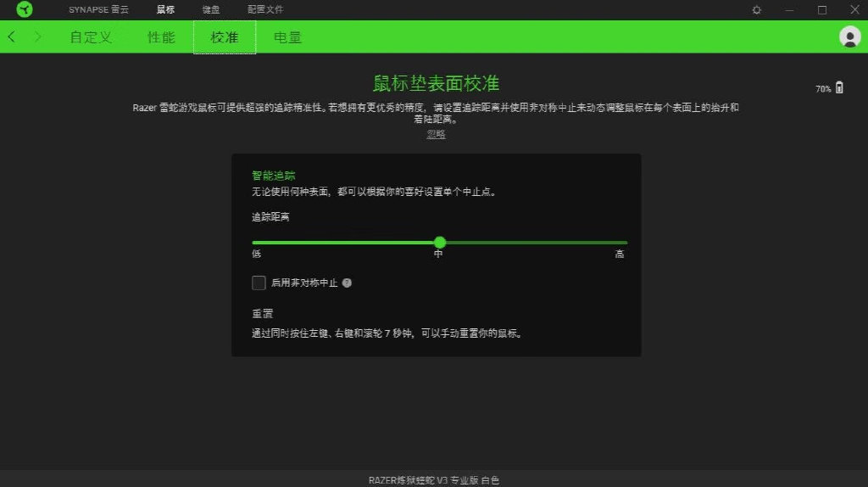This screenshot has width=868, height=487.
Task: Click the 忽略 link
Action: (x=436, y=134)
